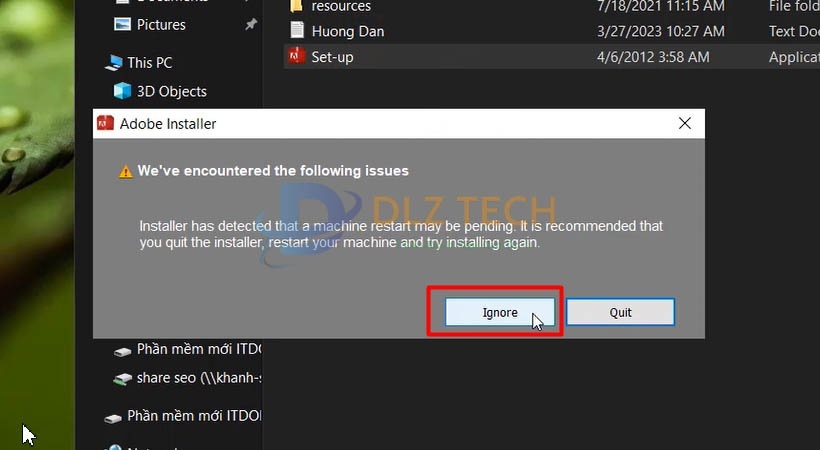Click the Pictures icon in navigation pane
820x450 pixels.
(122, 24)
